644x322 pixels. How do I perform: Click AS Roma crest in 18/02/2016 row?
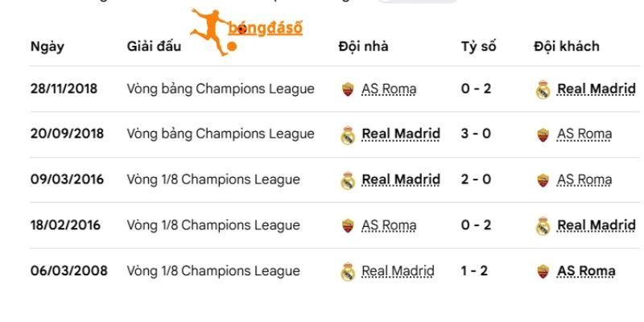click(348, 225)
